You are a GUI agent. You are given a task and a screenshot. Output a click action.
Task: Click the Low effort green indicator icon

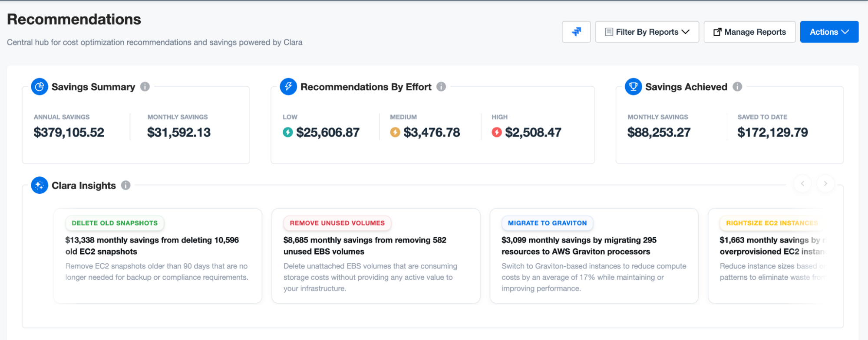[288, 132]
